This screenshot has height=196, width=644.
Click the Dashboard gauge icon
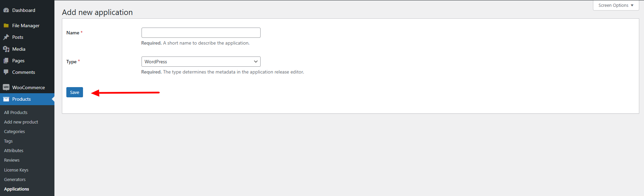tap(6, 10)
